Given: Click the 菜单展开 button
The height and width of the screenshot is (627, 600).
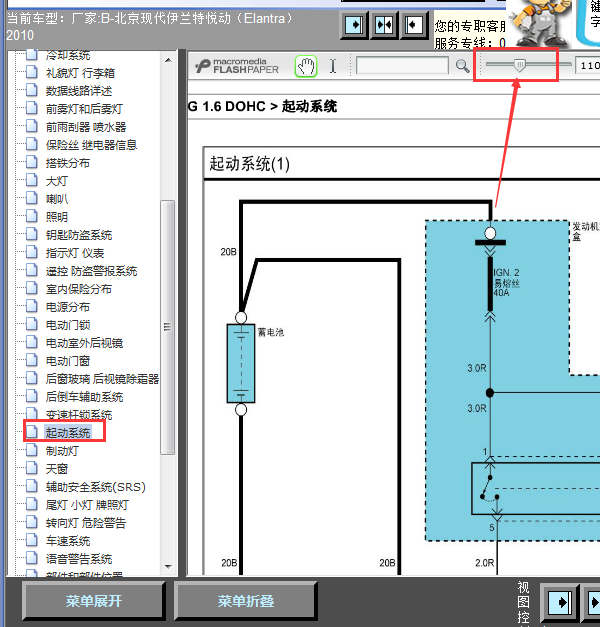Looking at the screenshot, I should [x=94, y=601].
